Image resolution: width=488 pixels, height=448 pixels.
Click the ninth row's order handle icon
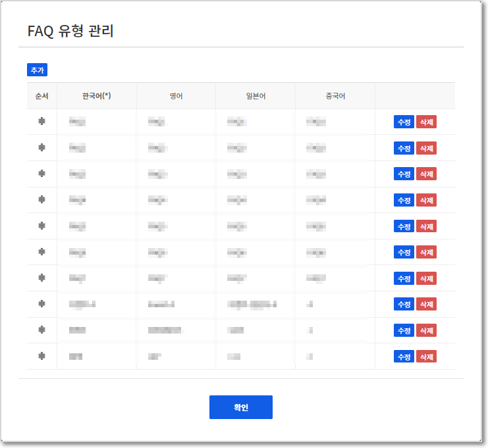point(41,330)
